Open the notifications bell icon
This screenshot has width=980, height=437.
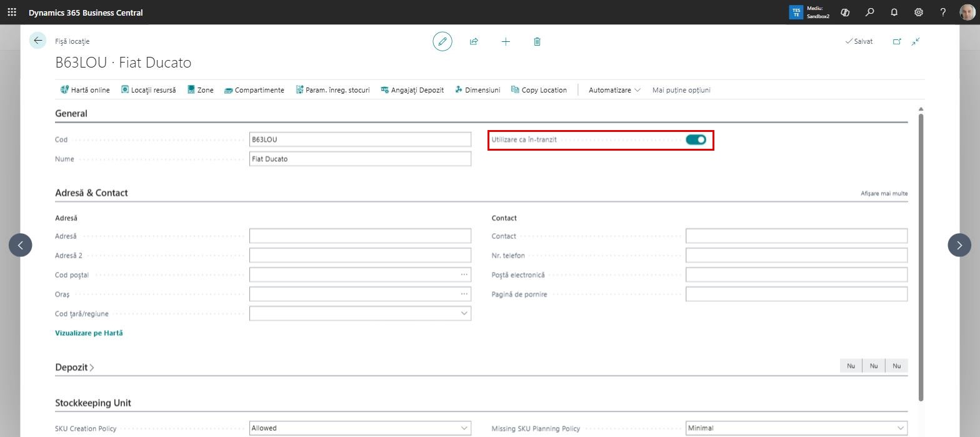point(894,13)
